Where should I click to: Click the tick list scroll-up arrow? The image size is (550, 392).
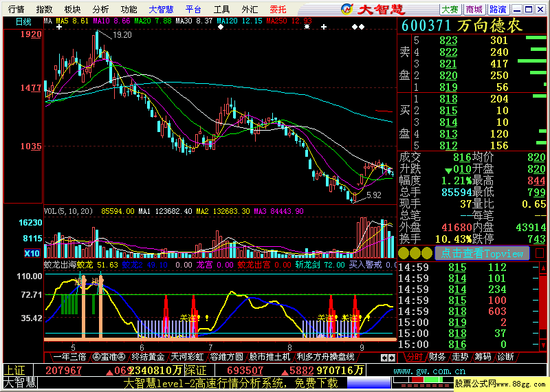[x=543, y=269]
